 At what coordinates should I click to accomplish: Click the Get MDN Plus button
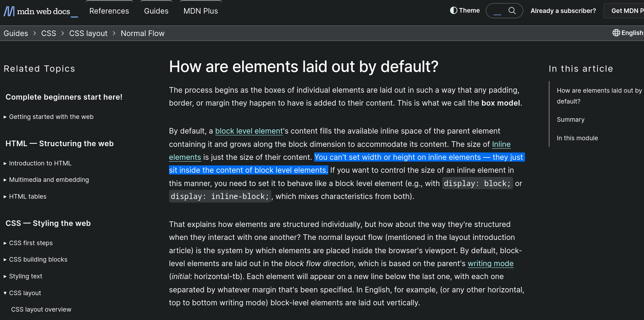pyautogui.click(x=628, y=10)
